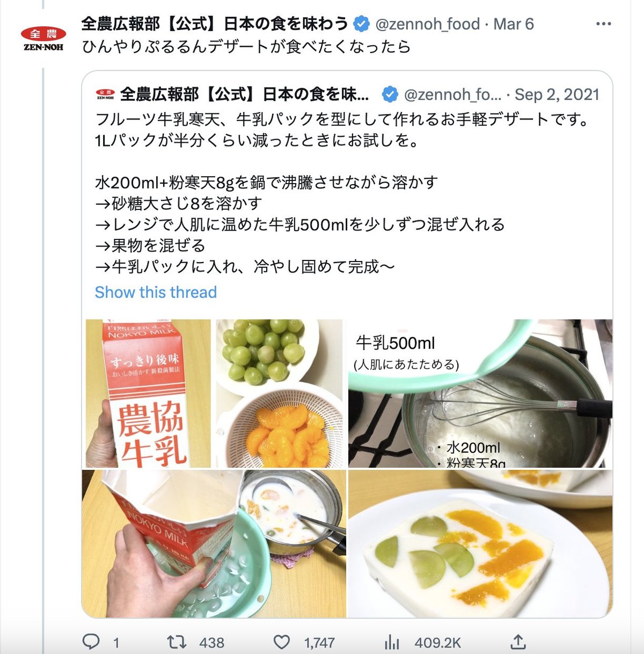Click the verified badge in quoted tweet
The image size is (644, 654).
[390, 95]
